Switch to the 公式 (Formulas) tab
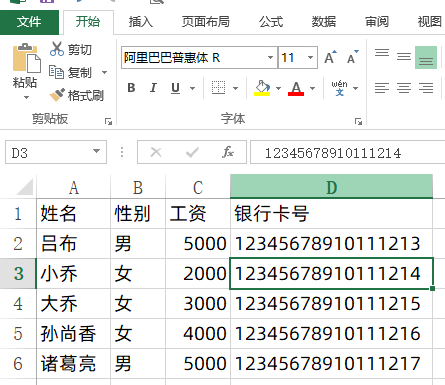The height and width of the screenshot is (385, 445). [271, 22]
